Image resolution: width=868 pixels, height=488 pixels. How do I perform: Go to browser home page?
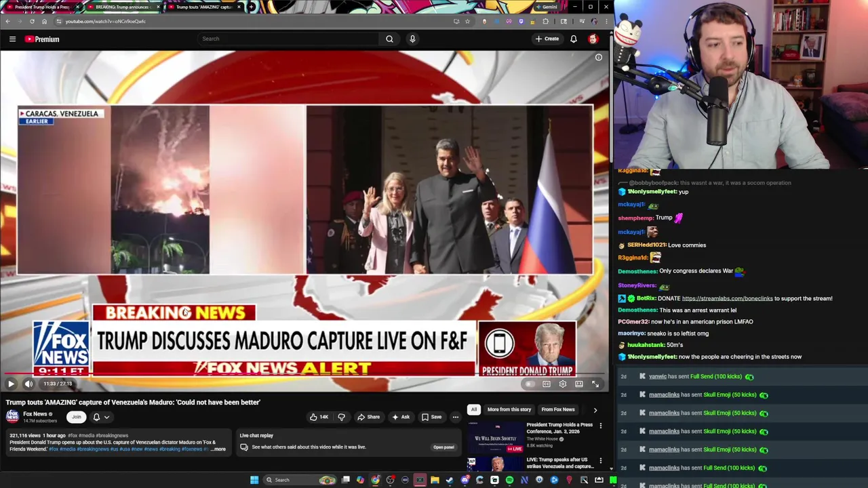point(44,21)
